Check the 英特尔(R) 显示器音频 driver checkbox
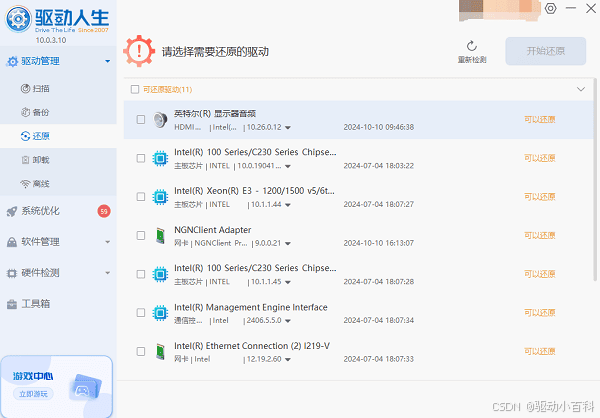The height and width of the screenshot is (418, 600). [141, 120]
